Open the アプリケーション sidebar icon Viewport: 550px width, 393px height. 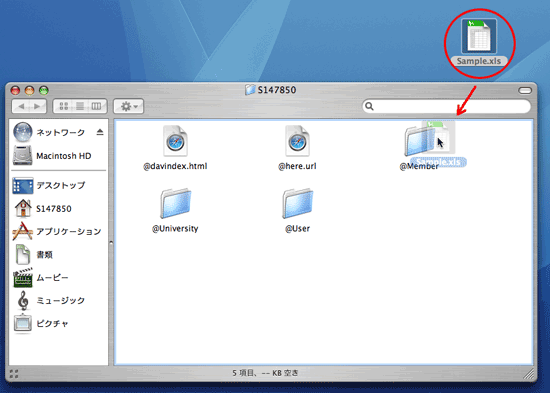point(22,231)
